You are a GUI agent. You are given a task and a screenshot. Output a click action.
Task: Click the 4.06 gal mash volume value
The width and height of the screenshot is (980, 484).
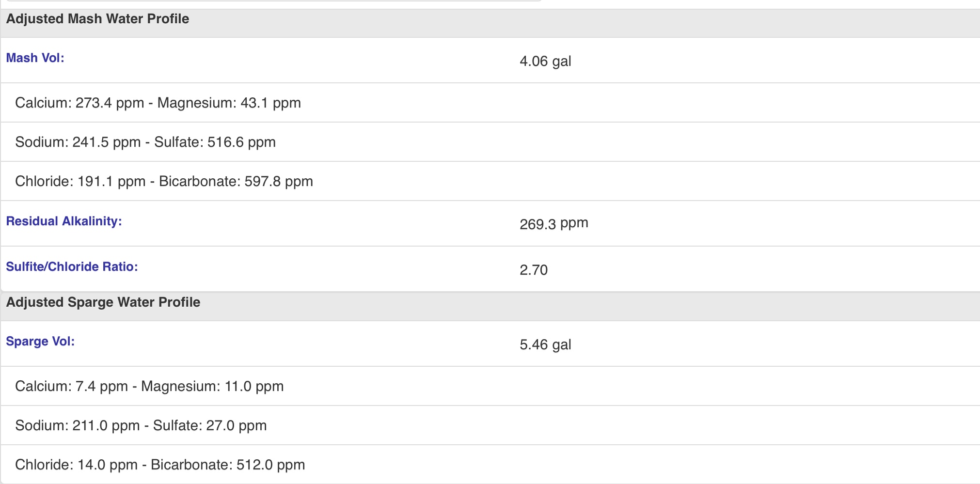coord(545,62)
